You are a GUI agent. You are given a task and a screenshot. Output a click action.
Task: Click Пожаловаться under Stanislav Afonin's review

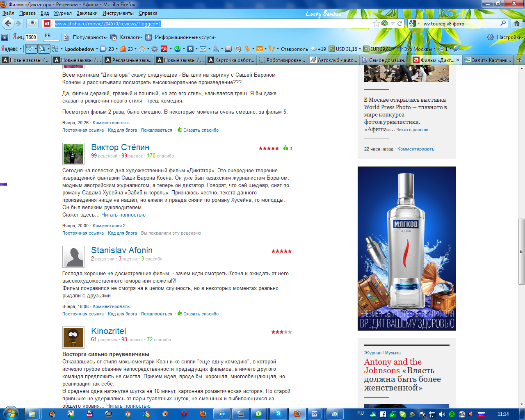pyautogui.click(x=157, y=314)
